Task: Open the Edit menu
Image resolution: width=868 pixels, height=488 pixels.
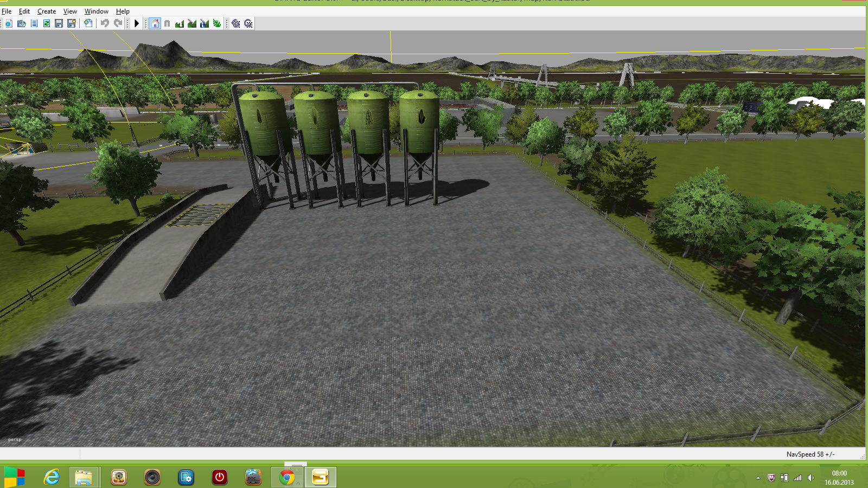Action: tap(24, 11)
